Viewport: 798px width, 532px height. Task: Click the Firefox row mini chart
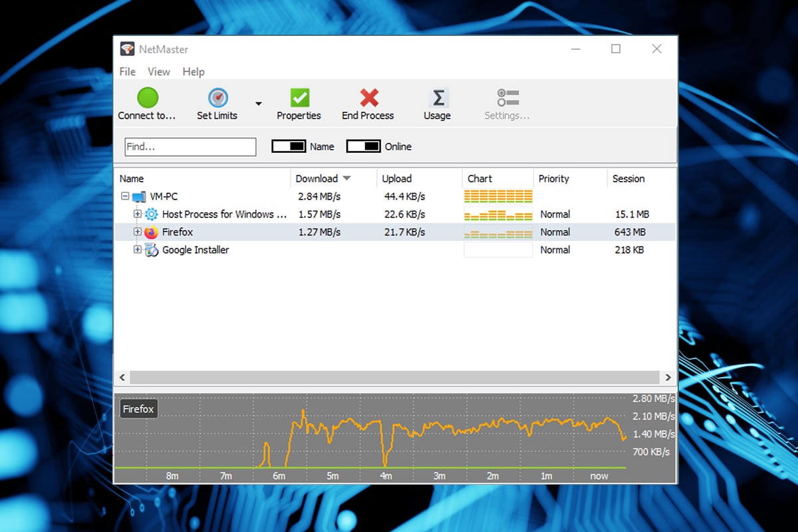tap(498, 232)
